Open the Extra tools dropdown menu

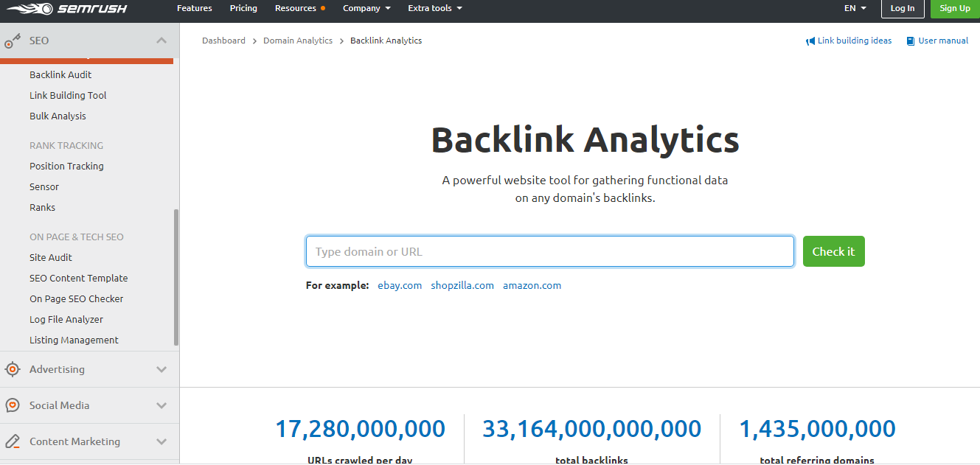click(x=435, y=8)
